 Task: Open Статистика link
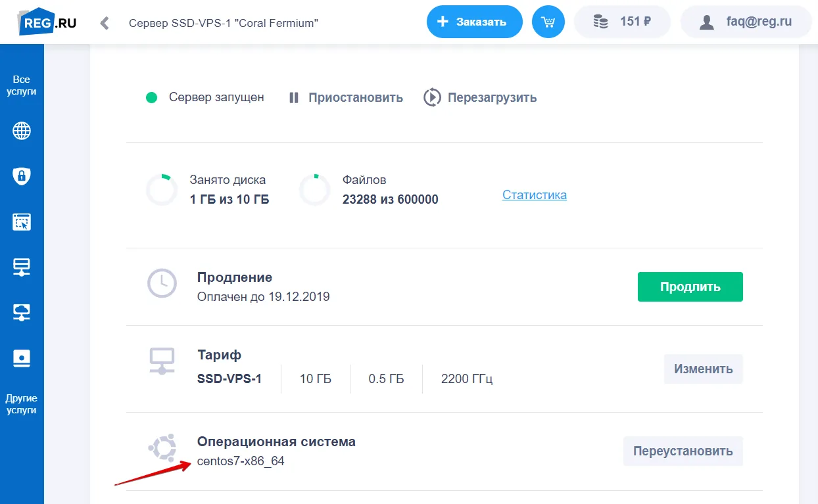click(x=534, y=195)
